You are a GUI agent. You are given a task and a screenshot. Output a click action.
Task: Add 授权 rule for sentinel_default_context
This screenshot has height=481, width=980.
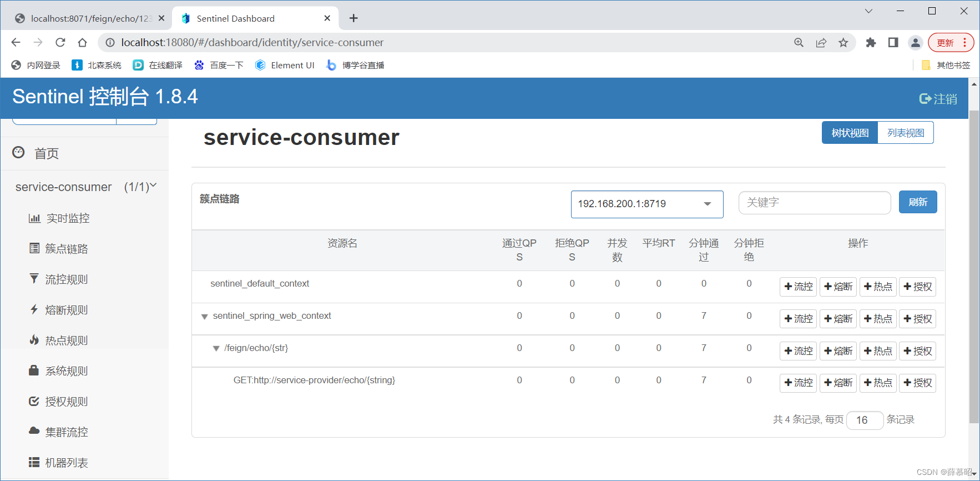coord(918,287)
